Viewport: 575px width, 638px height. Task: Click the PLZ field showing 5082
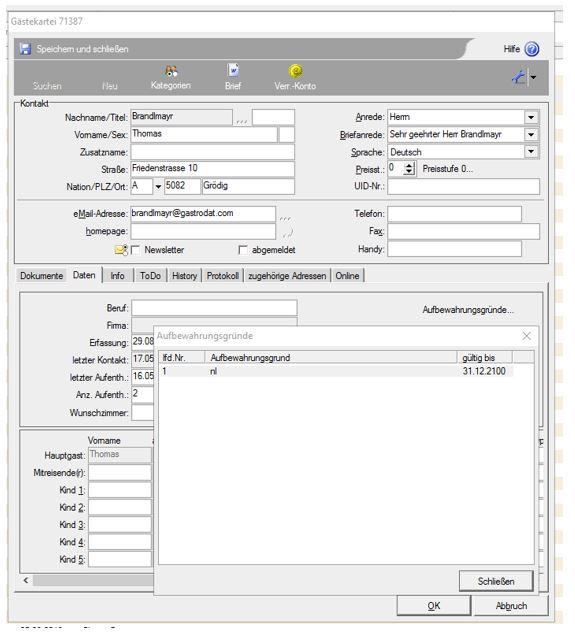pos(182,186)
